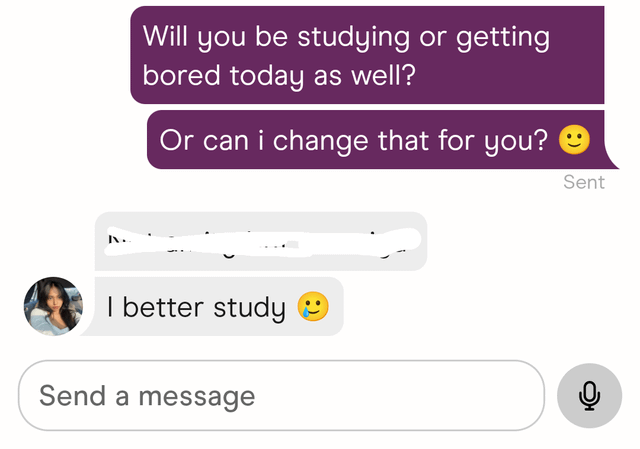Click the white scribble hiding the text
640x449 pixels.
[x=262, y=242]
